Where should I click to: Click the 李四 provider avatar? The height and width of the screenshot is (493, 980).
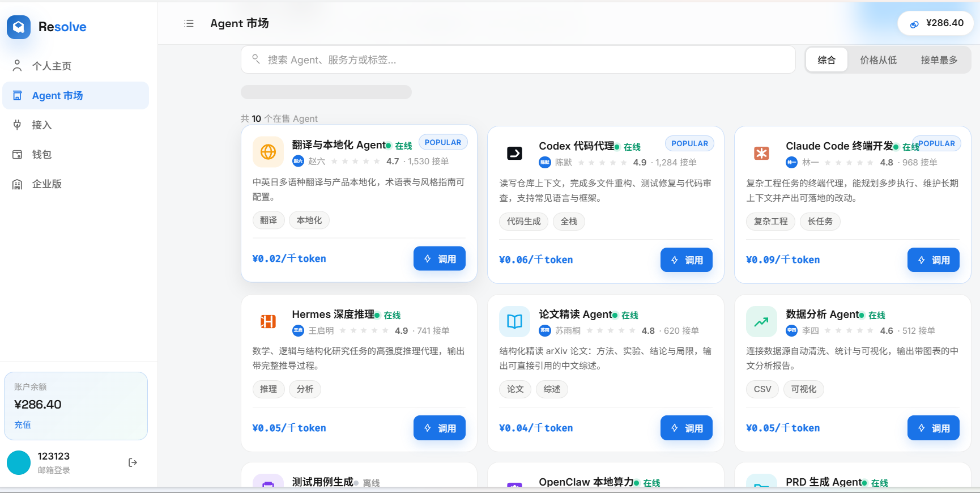pos(792,330)
